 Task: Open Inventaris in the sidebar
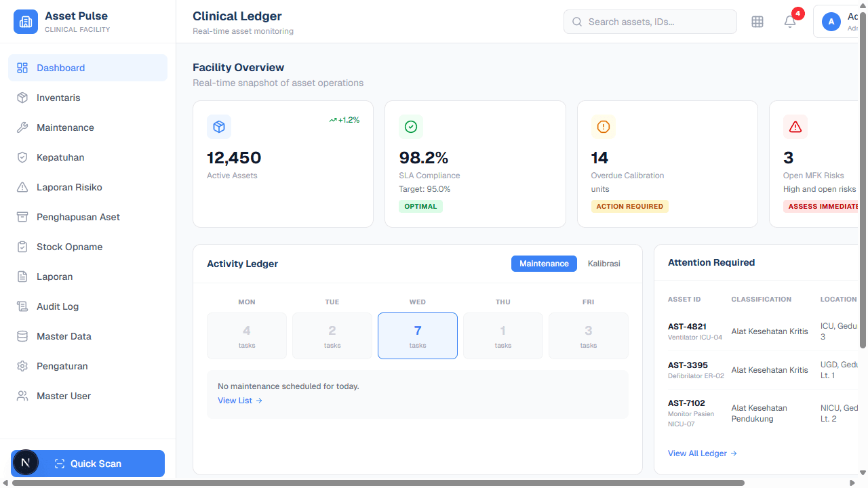tap(58, 98)
